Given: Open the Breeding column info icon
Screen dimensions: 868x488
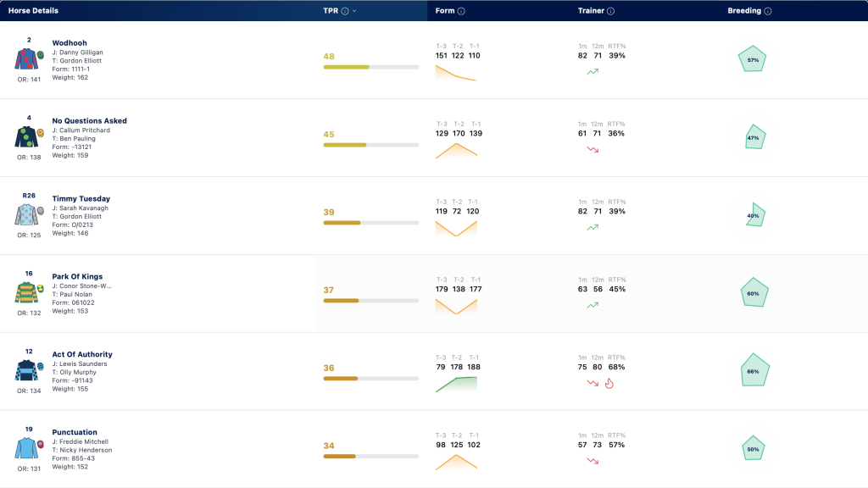Looking at the screenshot, I should (768, 11).
